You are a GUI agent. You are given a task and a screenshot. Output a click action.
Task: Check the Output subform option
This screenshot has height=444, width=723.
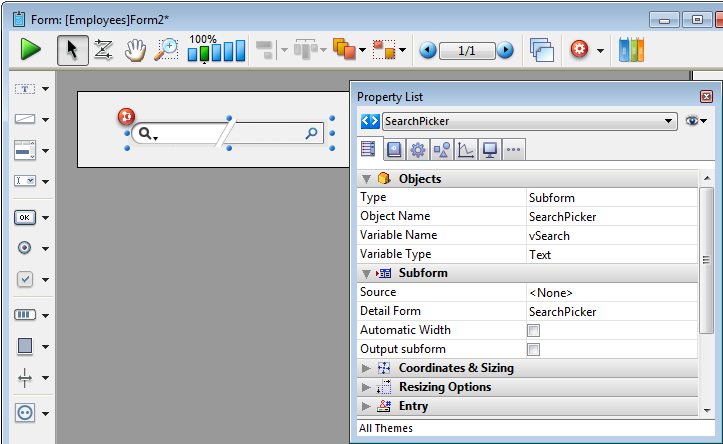[x=534, y=350]
